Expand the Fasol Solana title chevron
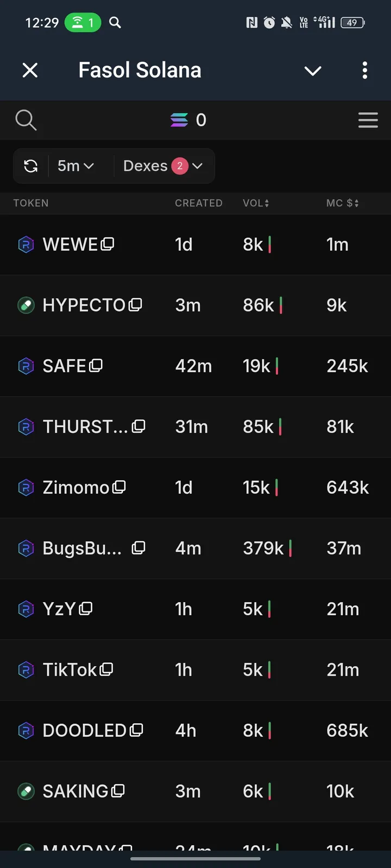 (313, 71)
